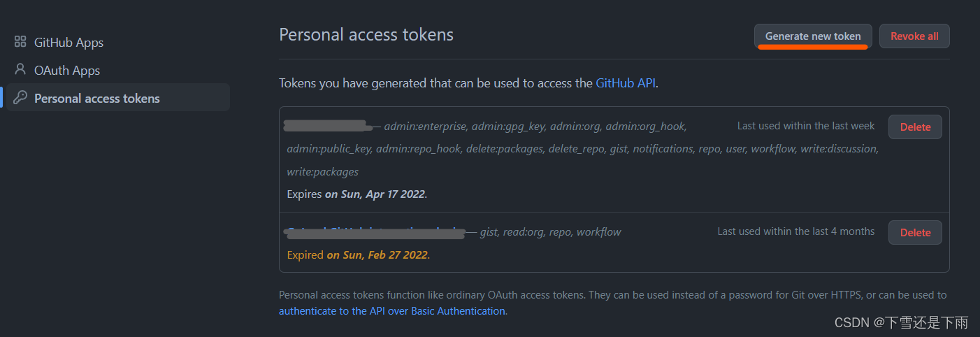This screenshot has height=337, width=980.
Task: Click the Personal access tokens page heading
Action: tap(366, 34)
